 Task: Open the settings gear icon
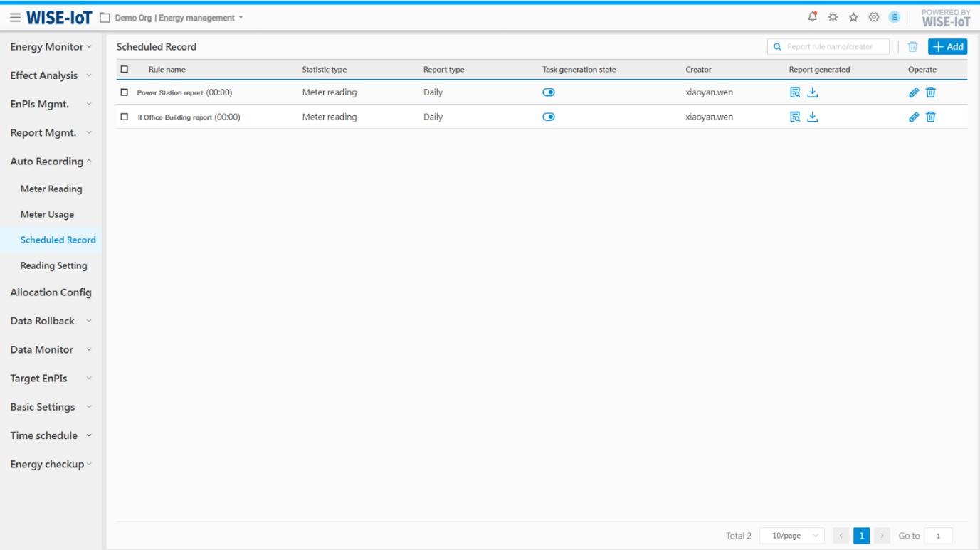(x=874, y=17)
